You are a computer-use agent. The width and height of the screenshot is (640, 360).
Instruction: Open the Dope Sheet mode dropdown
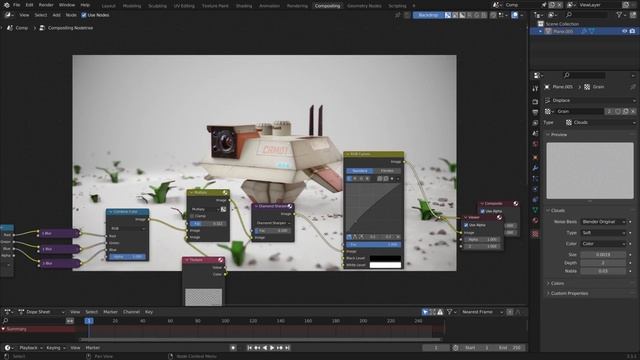tap(41, 312)
